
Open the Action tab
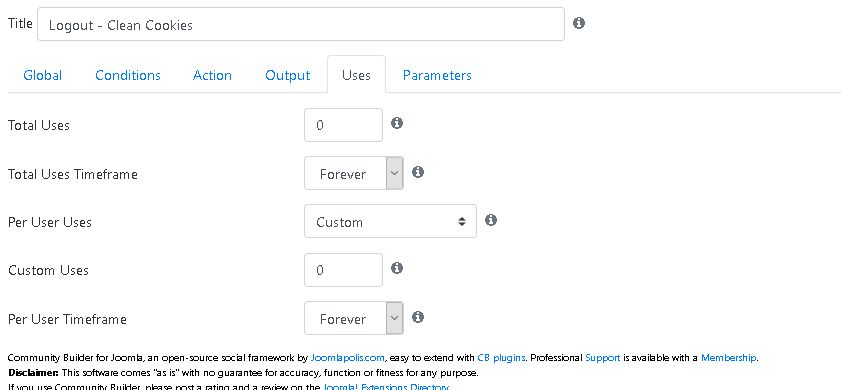click(x=212, y=75)
